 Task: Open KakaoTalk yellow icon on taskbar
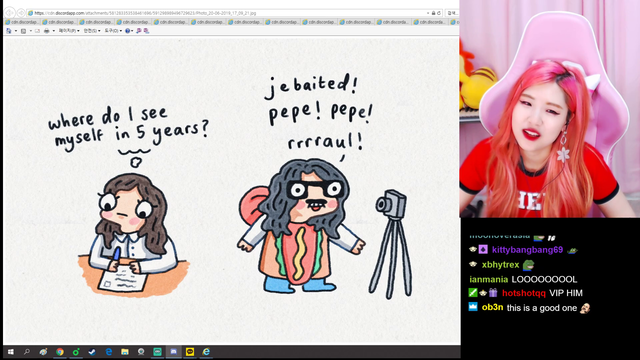(x=190, y=351)
